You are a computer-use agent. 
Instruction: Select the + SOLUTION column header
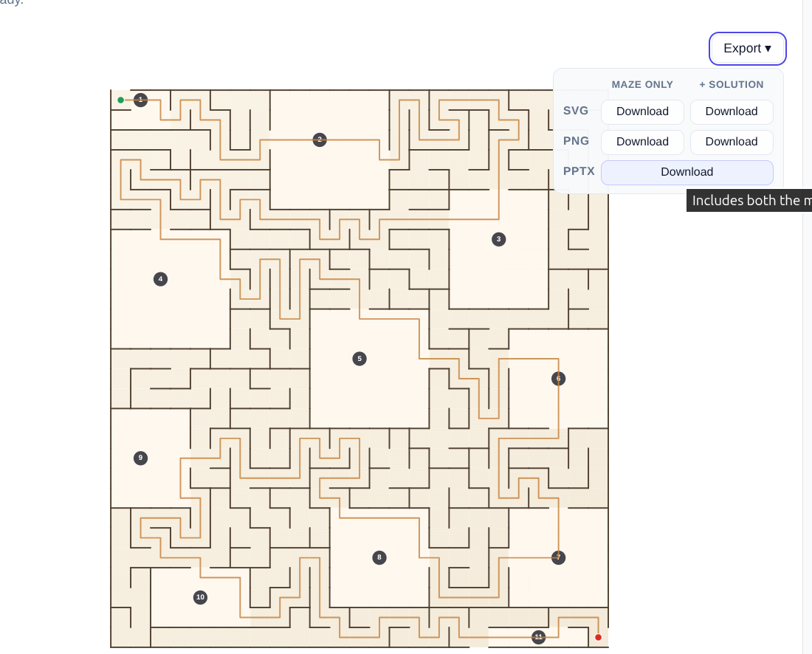tap(731, 84)
